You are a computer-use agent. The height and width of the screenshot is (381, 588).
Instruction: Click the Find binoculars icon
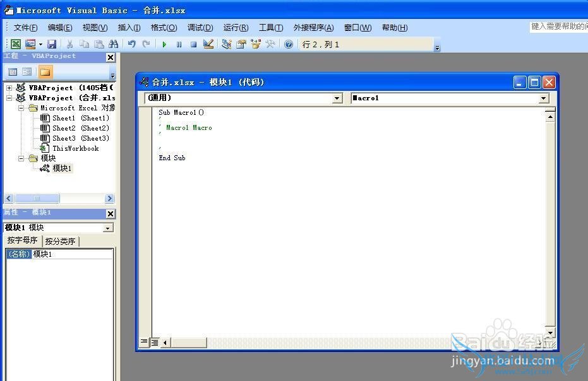[x=114, y=44]
